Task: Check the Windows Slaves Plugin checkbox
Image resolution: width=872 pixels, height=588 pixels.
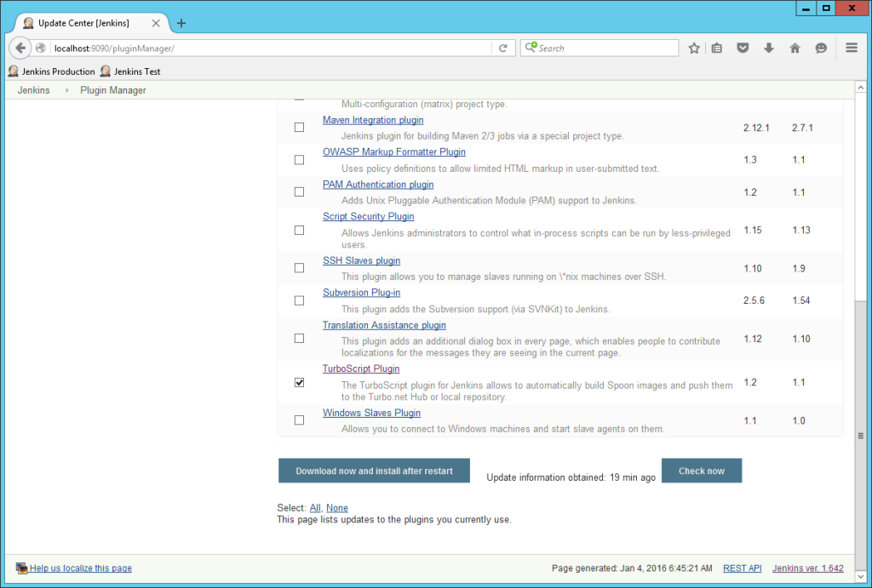Action: point(299,420)
